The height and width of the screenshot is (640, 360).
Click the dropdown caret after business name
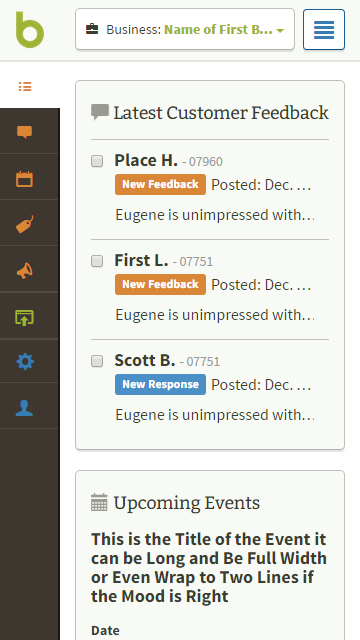click(x=280, y=31)
